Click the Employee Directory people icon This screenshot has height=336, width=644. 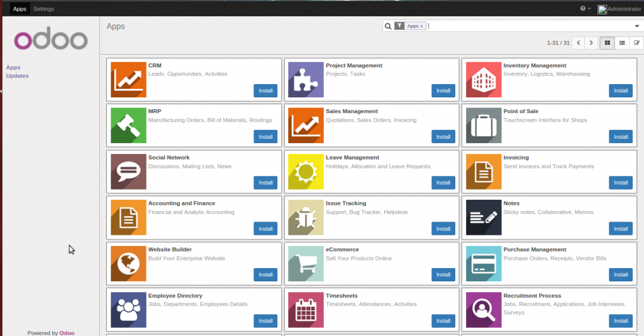point(128,310)
